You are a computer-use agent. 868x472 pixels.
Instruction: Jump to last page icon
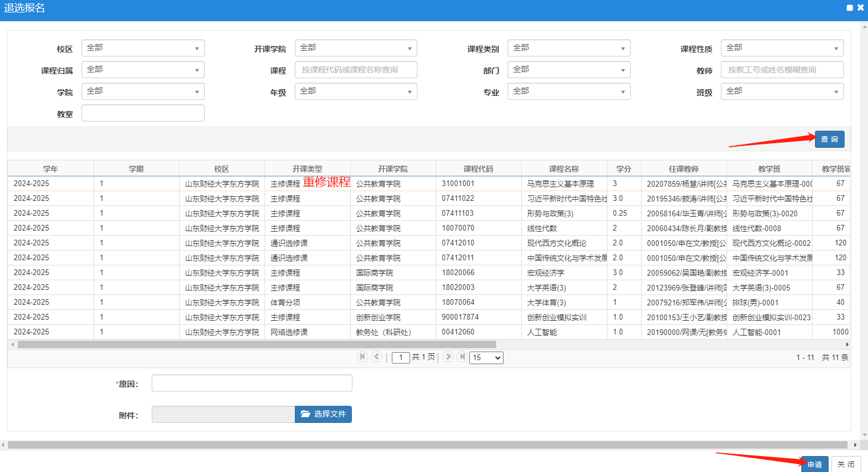tap(463, 357)
